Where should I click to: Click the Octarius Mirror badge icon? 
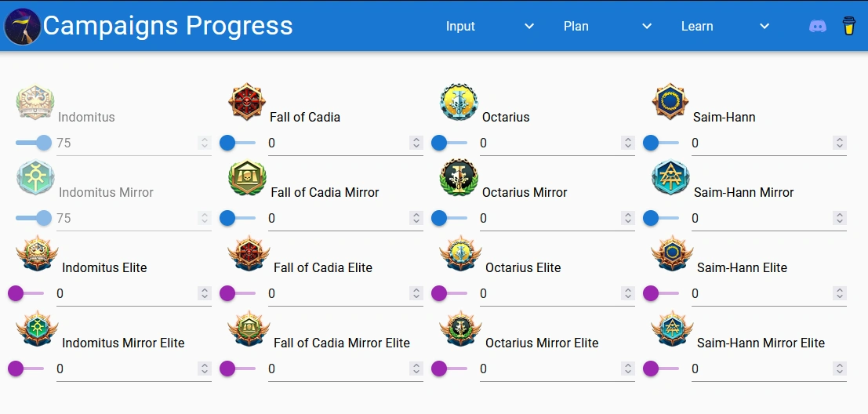(x=459, y=178)
